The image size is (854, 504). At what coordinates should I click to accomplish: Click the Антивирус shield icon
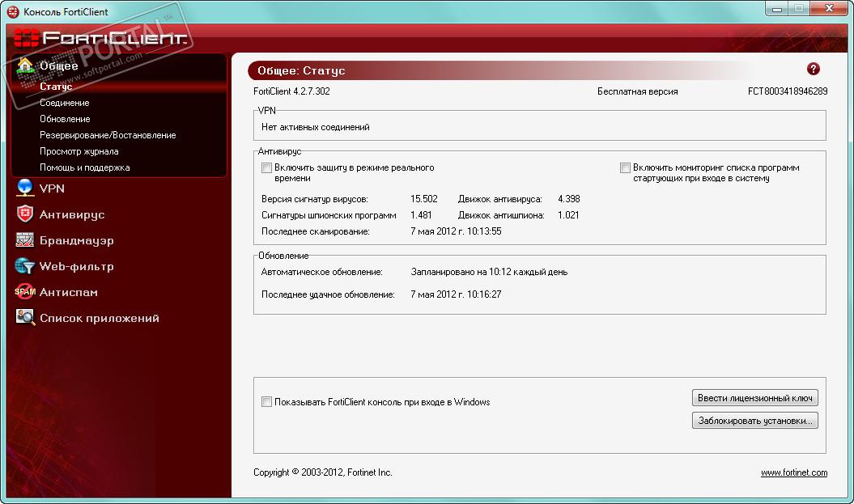25,214
